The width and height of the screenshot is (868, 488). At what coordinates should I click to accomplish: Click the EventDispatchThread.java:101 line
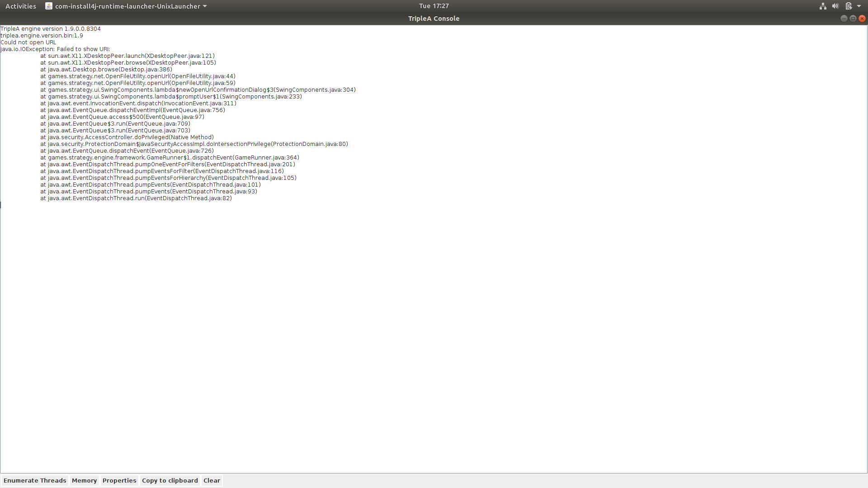pyautogui.click(x=151, y=184)
